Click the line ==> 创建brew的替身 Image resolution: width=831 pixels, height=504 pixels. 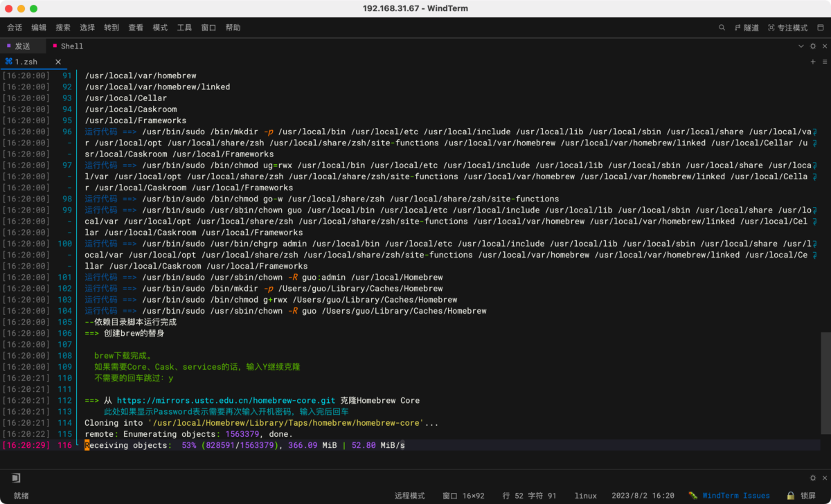coord(125,333)
